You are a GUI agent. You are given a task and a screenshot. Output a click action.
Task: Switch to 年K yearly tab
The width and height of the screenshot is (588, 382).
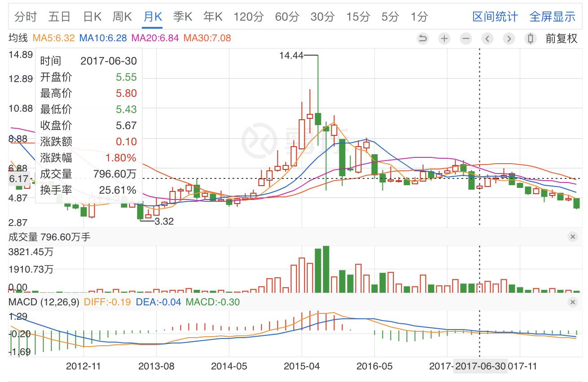click(x=213, y=17)
